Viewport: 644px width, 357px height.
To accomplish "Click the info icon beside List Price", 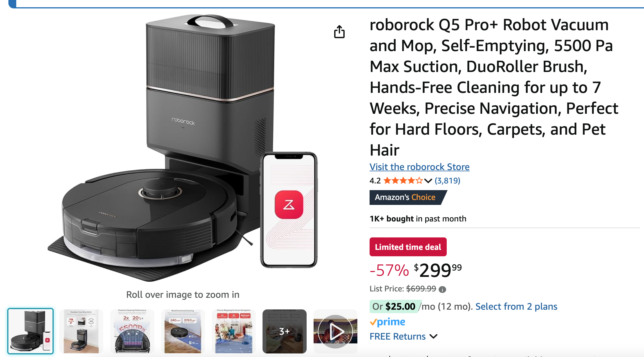I will coord(443,289).
